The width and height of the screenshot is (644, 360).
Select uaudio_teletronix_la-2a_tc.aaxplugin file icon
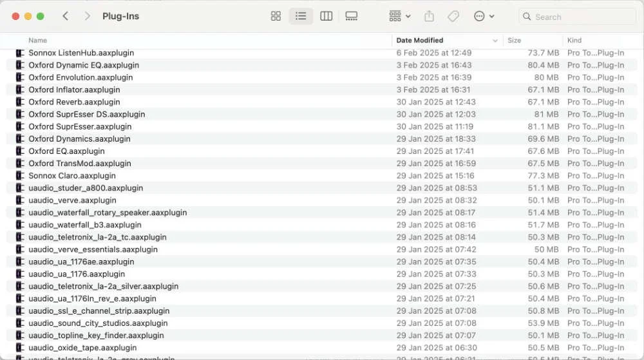[x=20, y=237]
